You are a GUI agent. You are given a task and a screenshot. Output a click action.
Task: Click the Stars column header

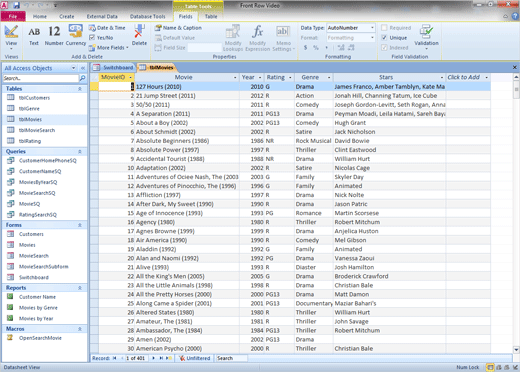point(389,77)
